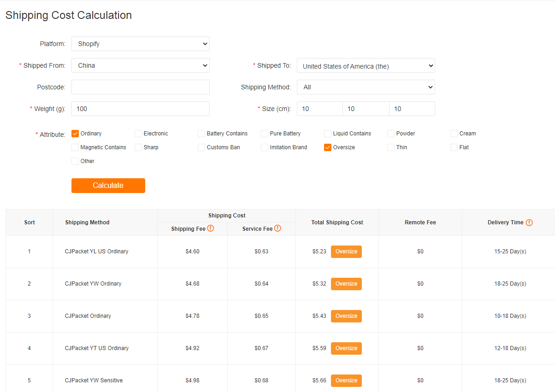The width and height of the screenshot is (555, 392).
Task: Enable the Battery Contains checkbox
Action: coord(201,134)
